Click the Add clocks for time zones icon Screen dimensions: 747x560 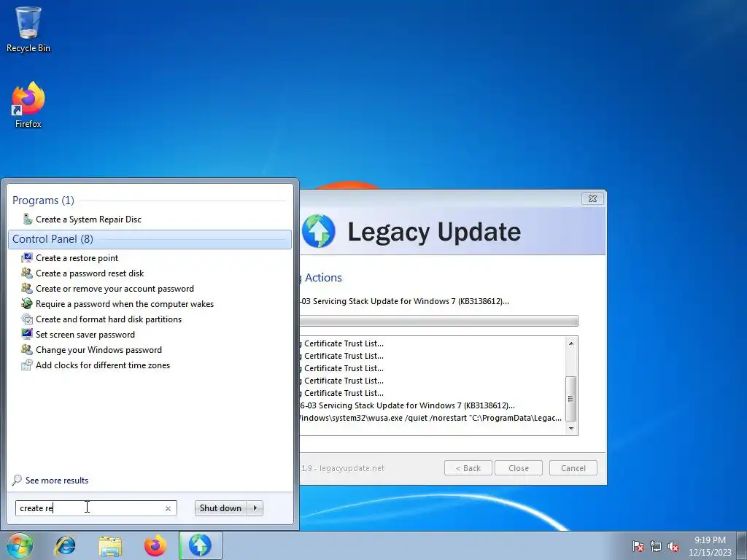(27, 365)
